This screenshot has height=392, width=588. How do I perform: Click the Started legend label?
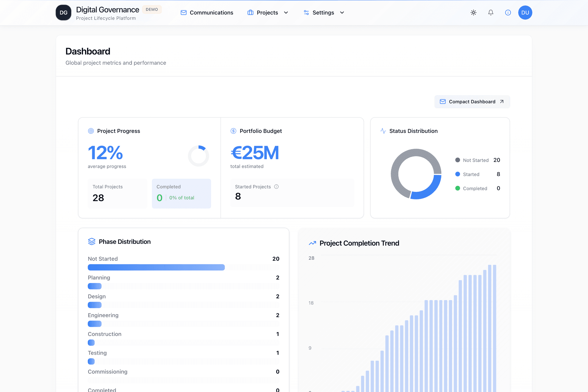471,174
